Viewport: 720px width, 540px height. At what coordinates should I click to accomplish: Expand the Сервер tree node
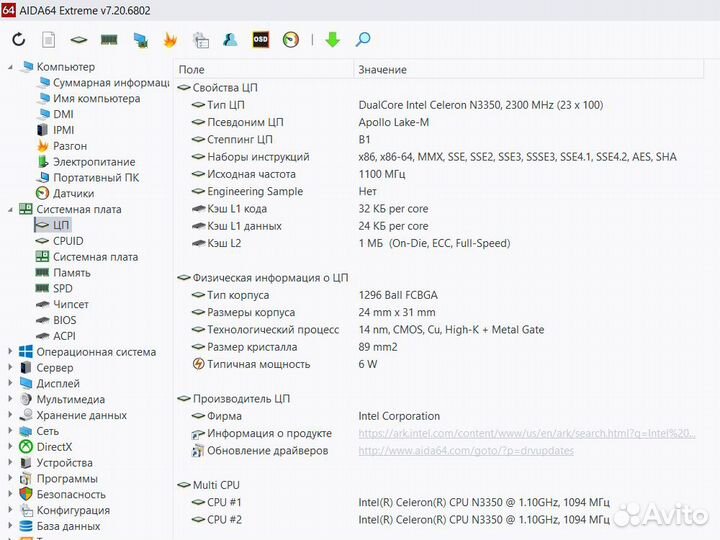tap(10, 367)
